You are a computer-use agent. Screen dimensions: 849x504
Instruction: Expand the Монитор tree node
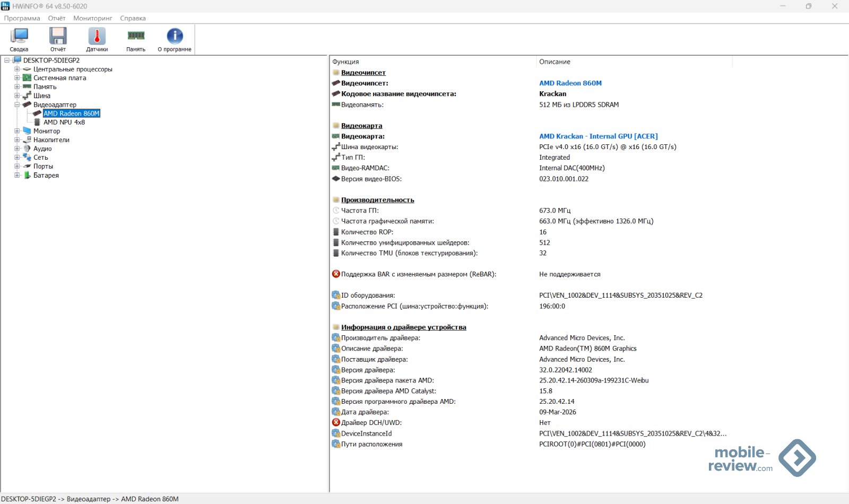click(x=17, y=131)
